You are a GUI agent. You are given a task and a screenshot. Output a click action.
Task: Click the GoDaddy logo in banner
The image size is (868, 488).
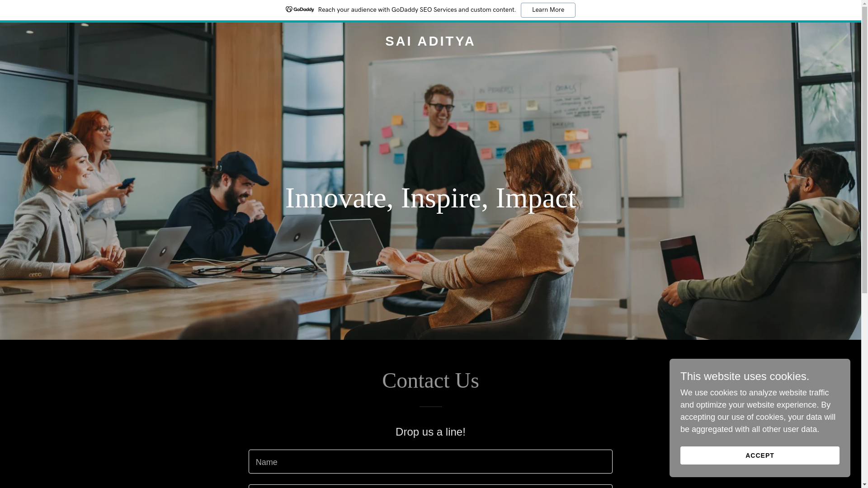pos(300,9)
